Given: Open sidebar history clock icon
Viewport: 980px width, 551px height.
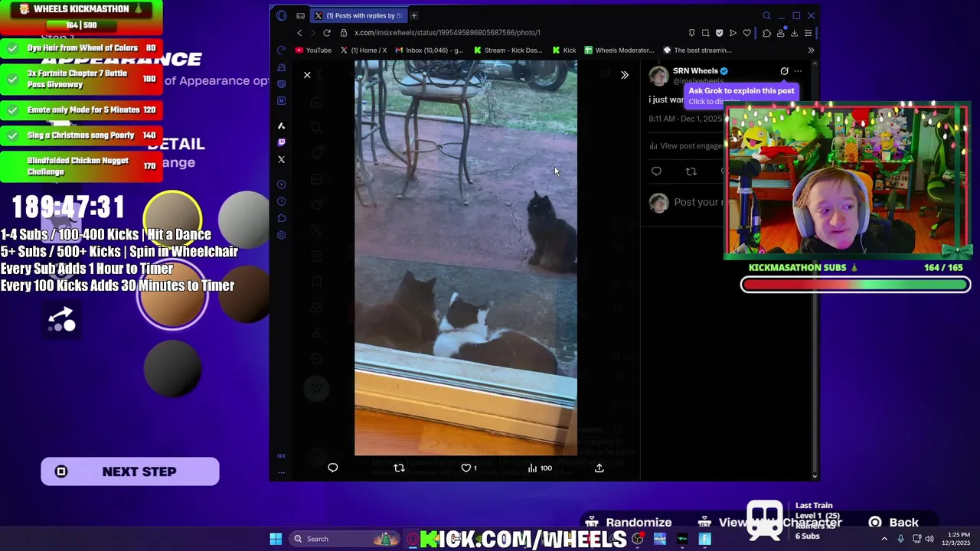Looking at the screenshot, I should (x=282, y=201).
